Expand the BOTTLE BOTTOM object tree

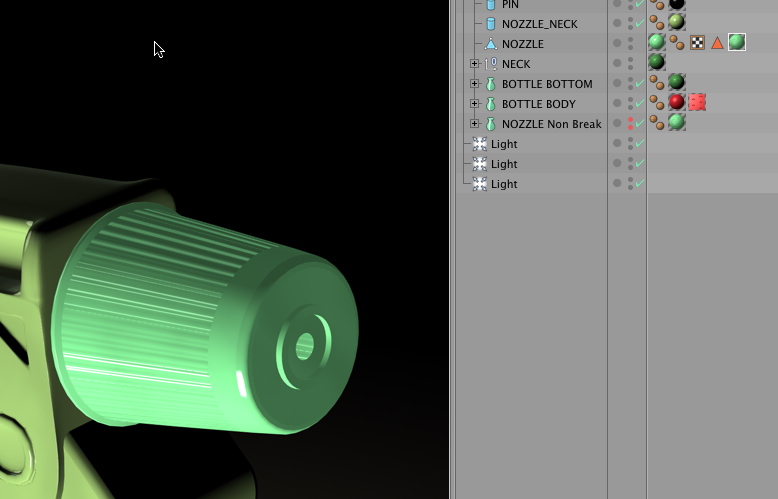pos(475,84)
